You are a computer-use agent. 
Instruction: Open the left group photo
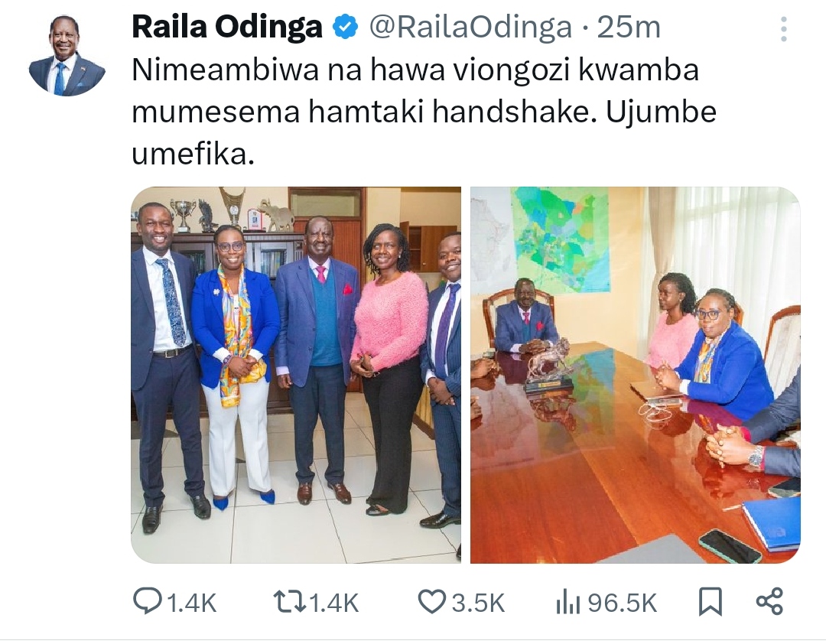tap(296, 375)
